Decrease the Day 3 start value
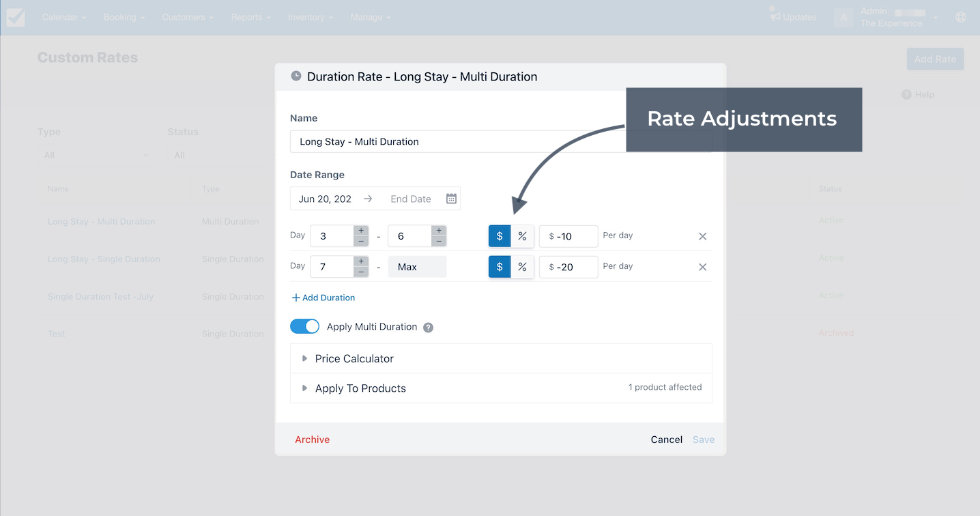This screenshot has height=516, width=980. click(x=361, y=242)
